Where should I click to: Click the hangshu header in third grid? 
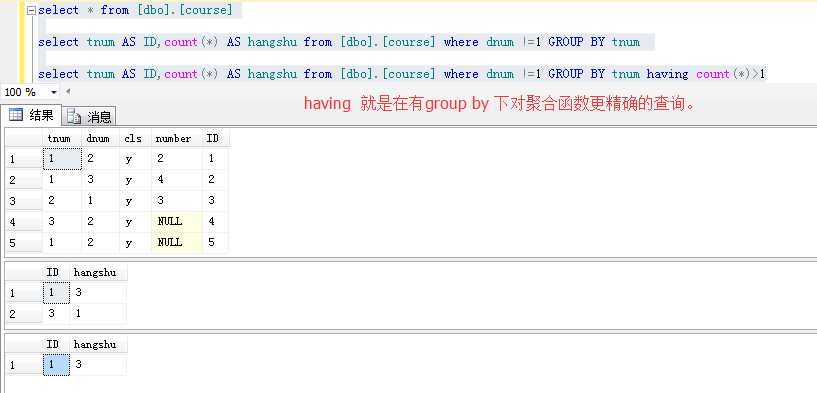pos(98,345)
